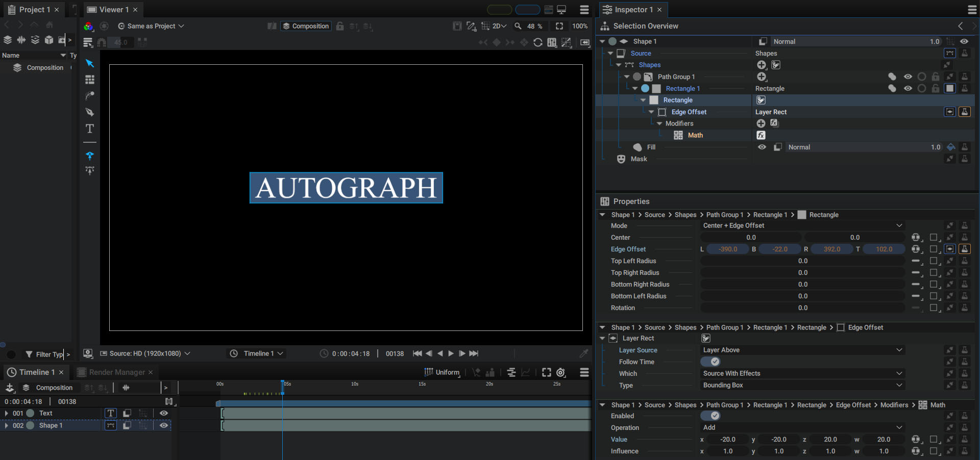Click the Edge Offset L value field

[728, 249]
